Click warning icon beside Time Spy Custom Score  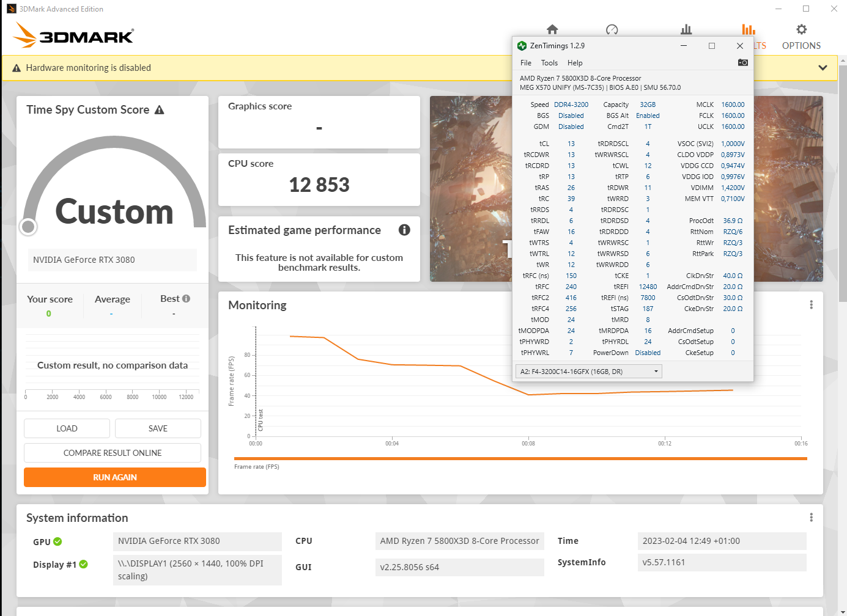(160, 110)
